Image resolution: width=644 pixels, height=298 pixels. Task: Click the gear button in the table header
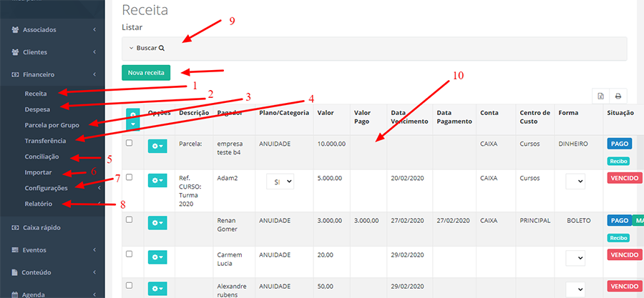tap(133, 113)
